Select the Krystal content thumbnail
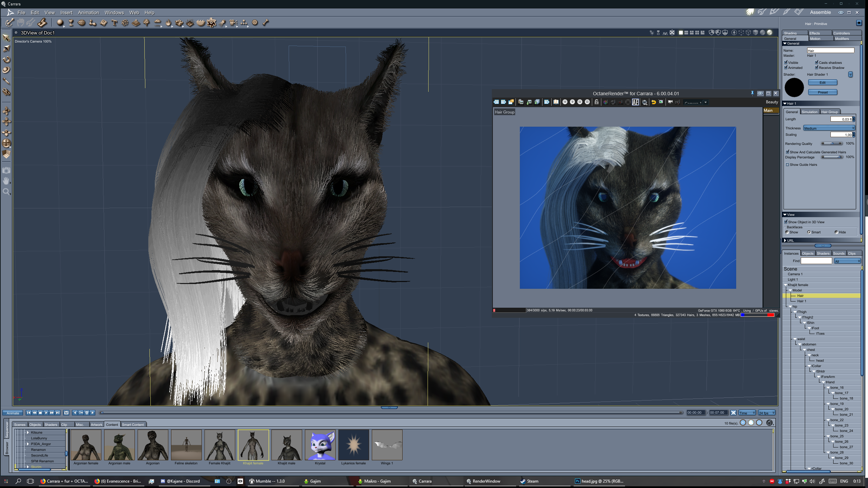Screen dimensions: 868x488 coord(320,445)
